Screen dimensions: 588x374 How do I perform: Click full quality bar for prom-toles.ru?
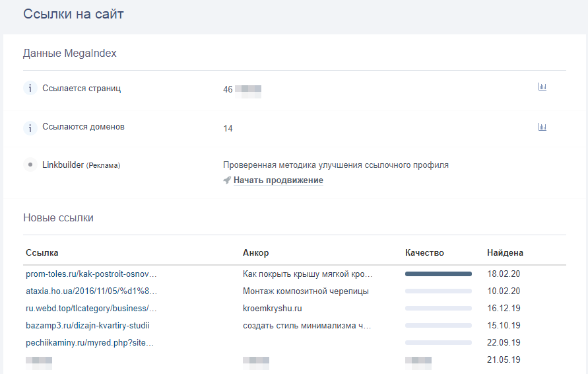[x=438, y=274]
